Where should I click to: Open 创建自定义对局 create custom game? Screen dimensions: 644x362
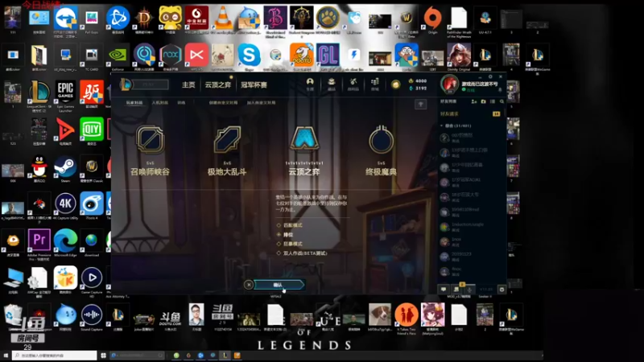coord(223,103)
